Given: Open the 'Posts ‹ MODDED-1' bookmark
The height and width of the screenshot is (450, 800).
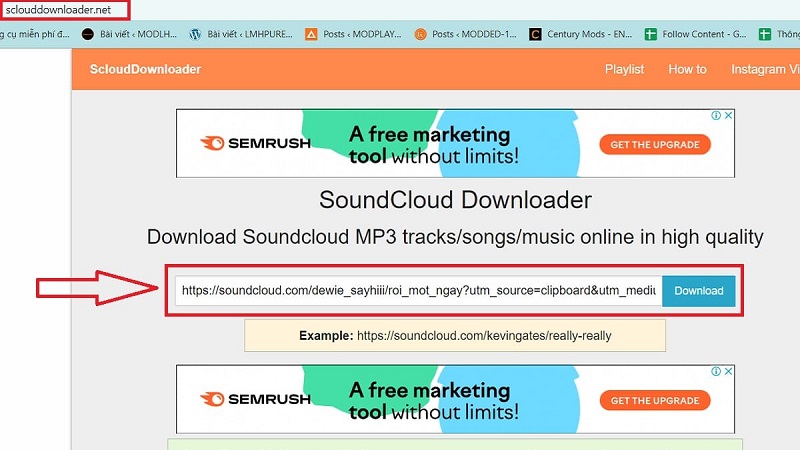Looking at the screenshot, I should [467, 34].
